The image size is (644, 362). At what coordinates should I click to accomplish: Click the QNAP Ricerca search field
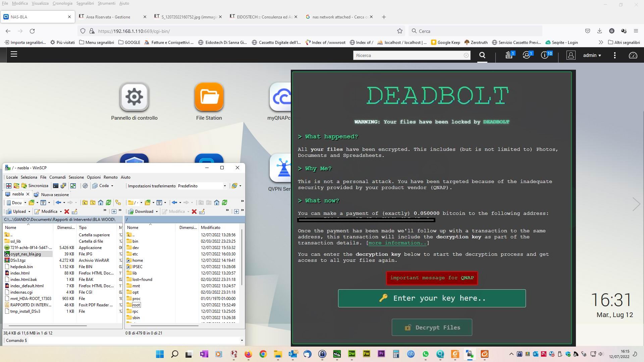412,55
